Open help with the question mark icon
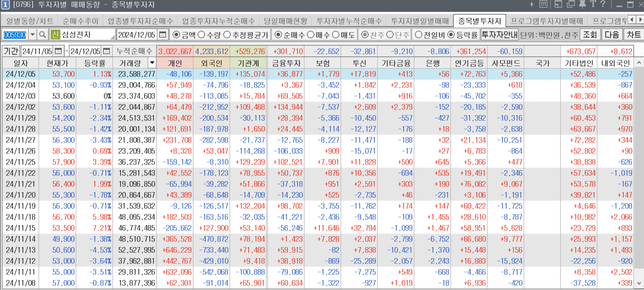This screenshot has width=644, height=290. tap(603, 4)
